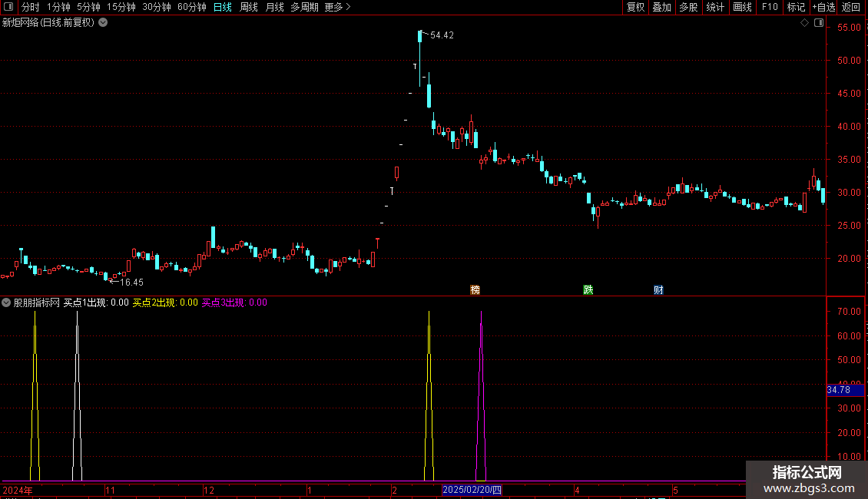The height and width of the screenshot is (499, 868).
Task: Click the 跌 event marker
Action: coord(588,290)
